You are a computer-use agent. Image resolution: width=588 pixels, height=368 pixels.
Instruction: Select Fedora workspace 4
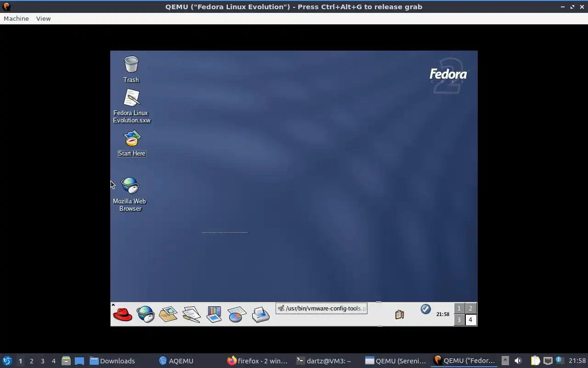click(x=470, y=320)
